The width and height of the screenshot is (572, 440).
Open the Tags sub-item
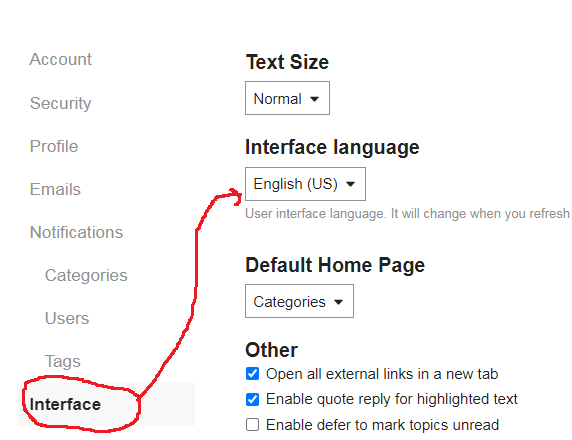click(62, 362)
